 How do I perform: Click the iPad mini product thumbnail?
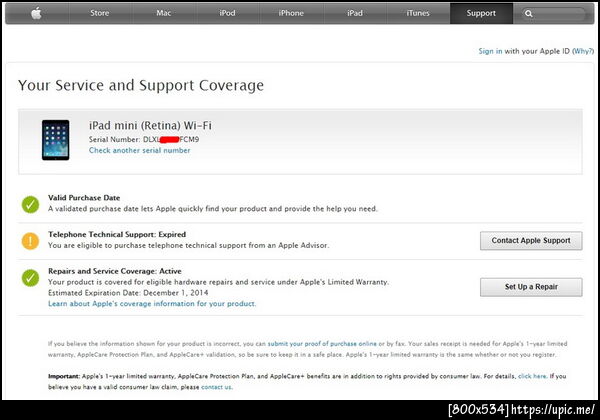click(x=55, y=140)
